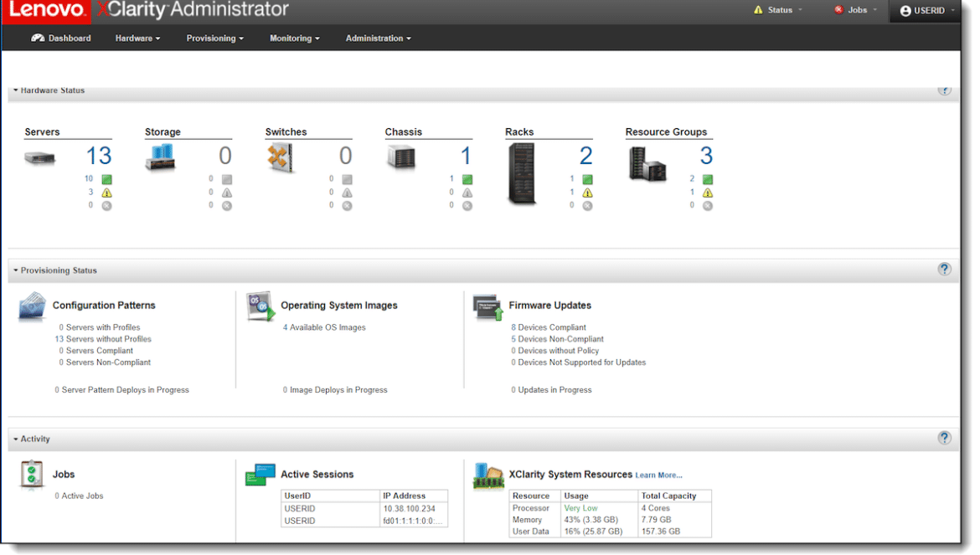Image resolution: width=980 pixels, height=555 pixels.
Task: Click the Firmware Updates icon
Action: (488, 306)
